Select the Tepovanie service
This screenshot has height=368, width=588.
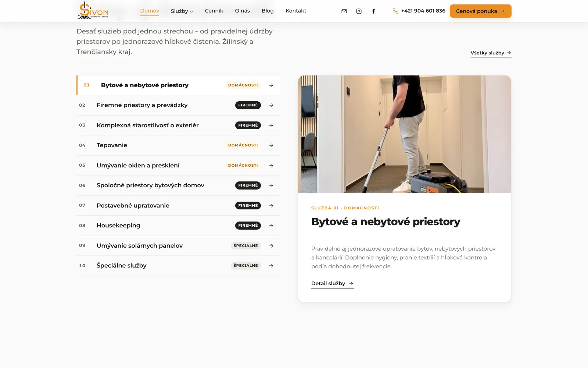178,145
